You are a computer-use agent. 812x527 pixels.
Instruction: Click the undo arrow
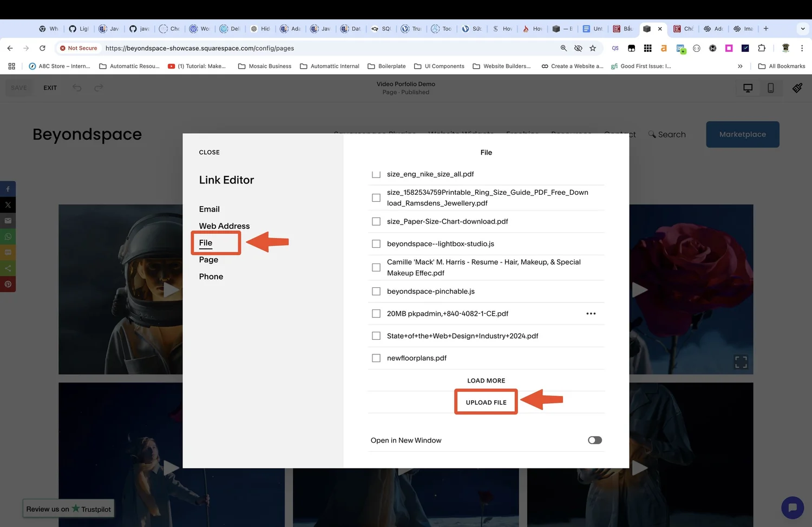click(76, 87)
